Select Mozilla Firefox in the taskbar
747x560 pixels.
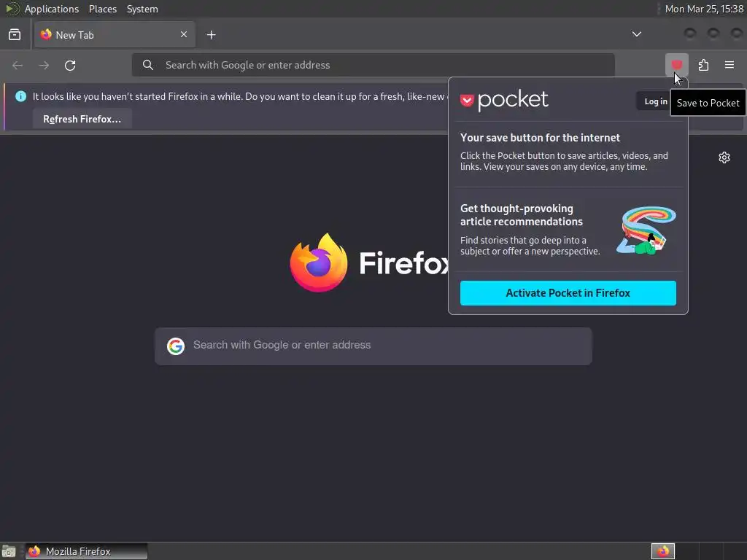coord(86,551)
